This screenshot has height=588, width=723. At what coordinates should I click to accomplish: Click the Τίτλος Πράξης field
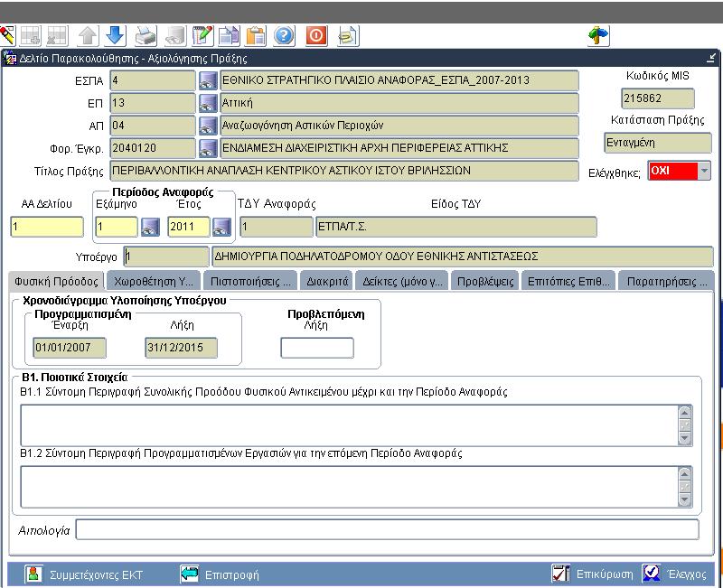pyautogui.click(x=344, y=171)
